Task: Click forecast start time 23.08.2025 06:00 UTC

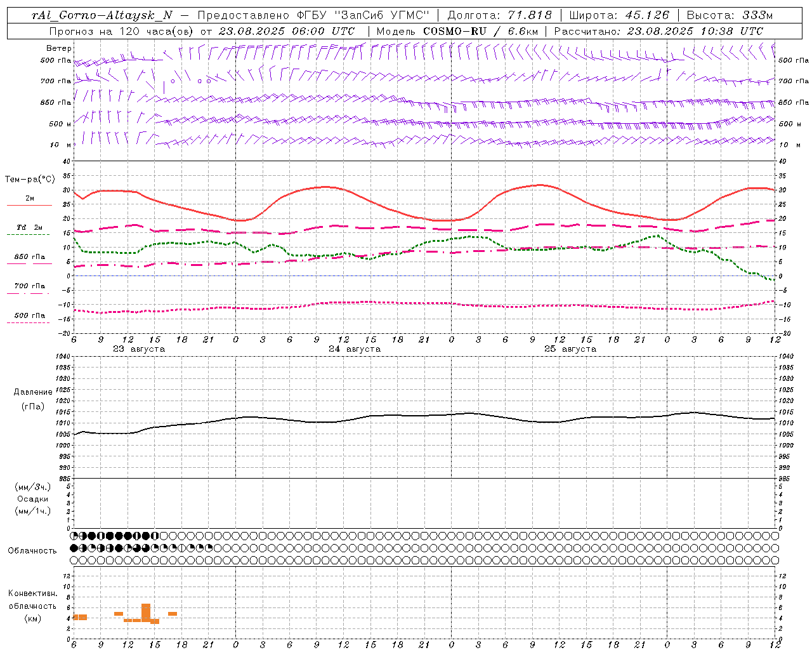Action: click(287, 31)
